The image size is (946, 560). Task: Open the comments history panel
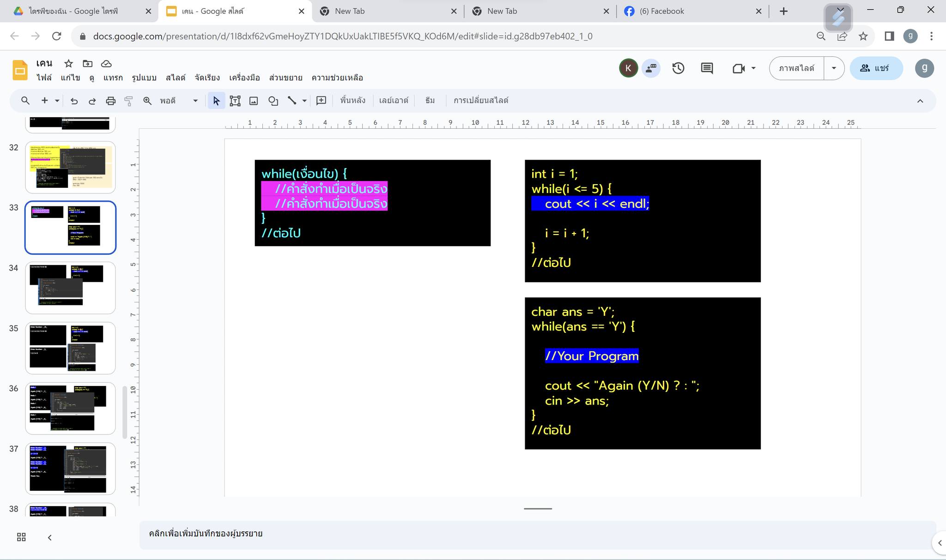[707, 68]
